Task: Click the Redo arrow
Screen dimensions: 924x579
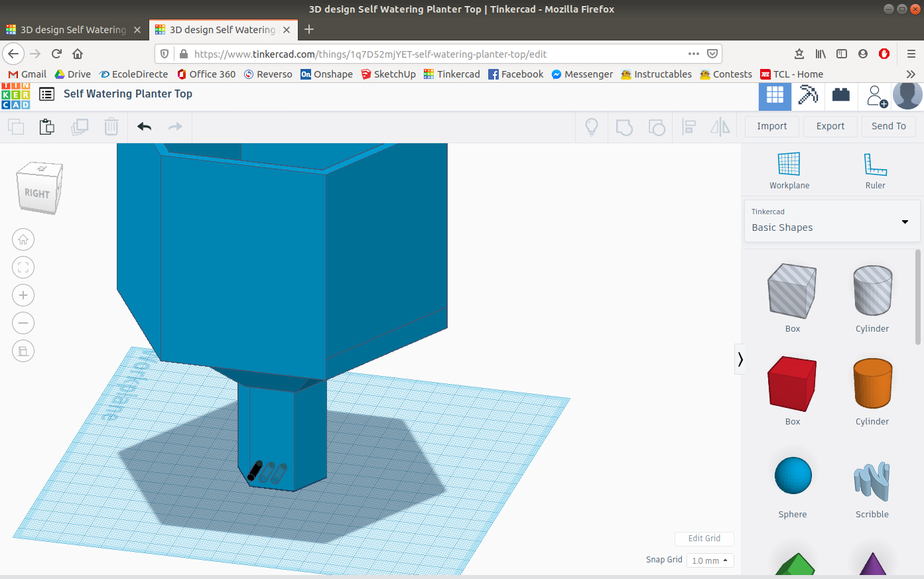Action: click(175, 126)
